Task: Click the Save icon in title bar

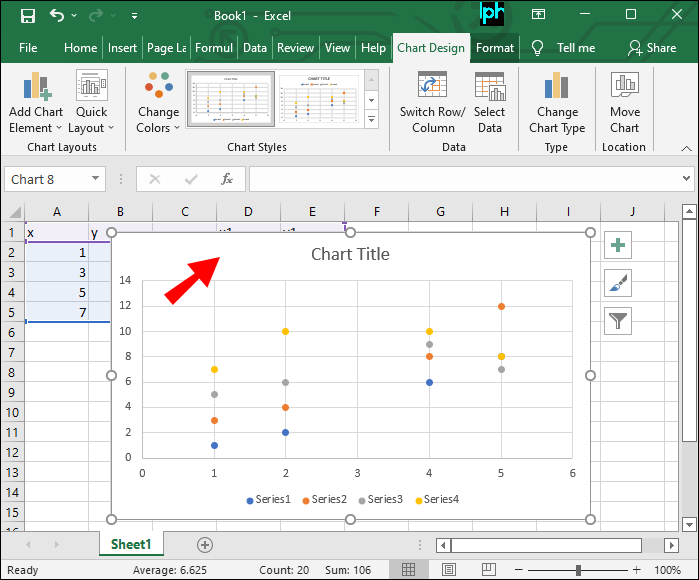Action: coord(27,16)
